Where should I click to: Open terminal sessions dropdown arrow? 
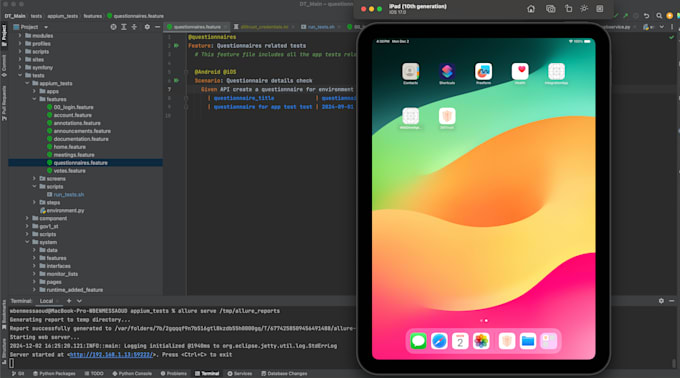pos(79,301)
